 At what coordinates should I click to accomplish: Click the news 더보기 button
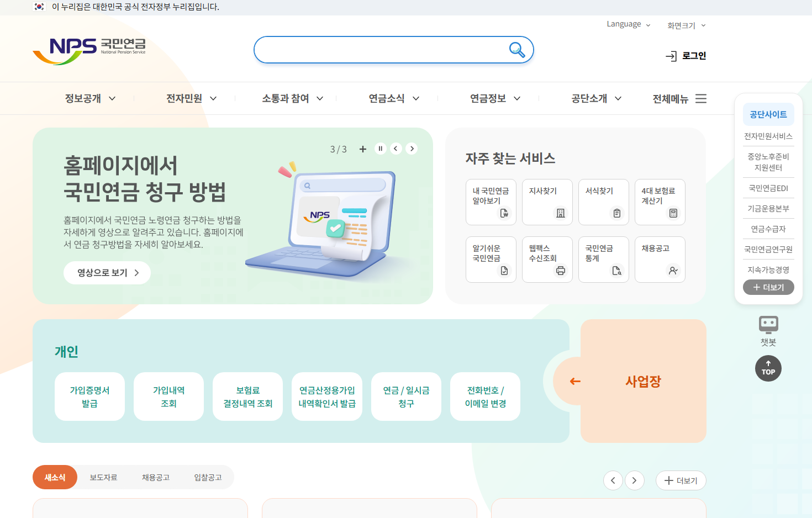click(681, 480)
